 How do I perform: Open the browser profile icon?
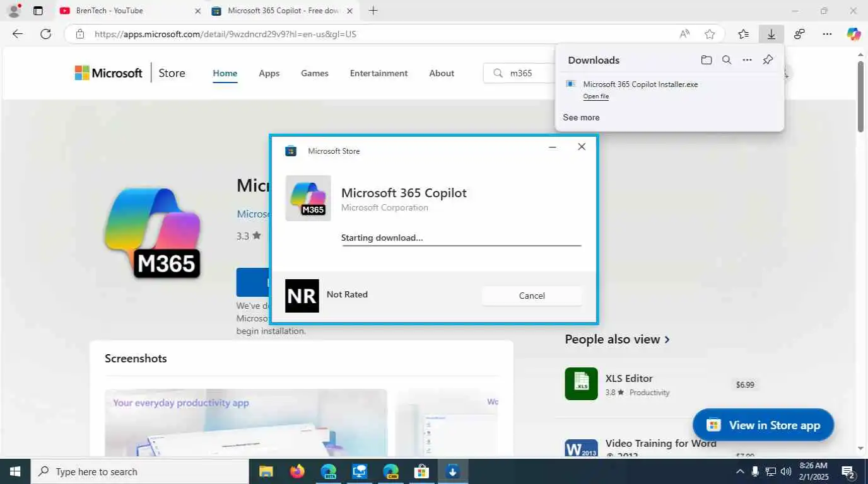pyautogui.click(x=13, y=11)
